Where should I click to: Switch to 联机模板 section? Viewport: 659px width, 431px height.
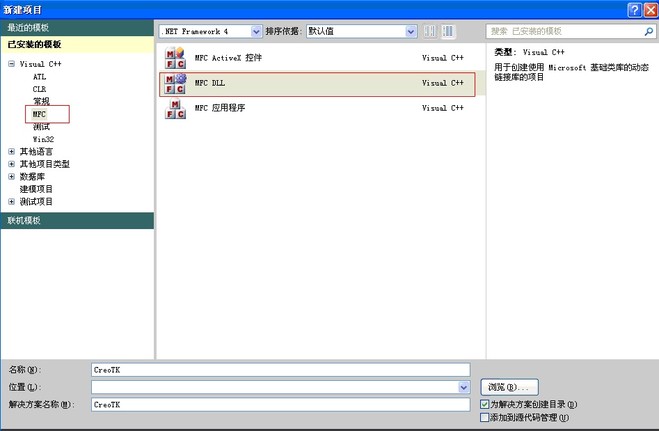click(77, 220)
